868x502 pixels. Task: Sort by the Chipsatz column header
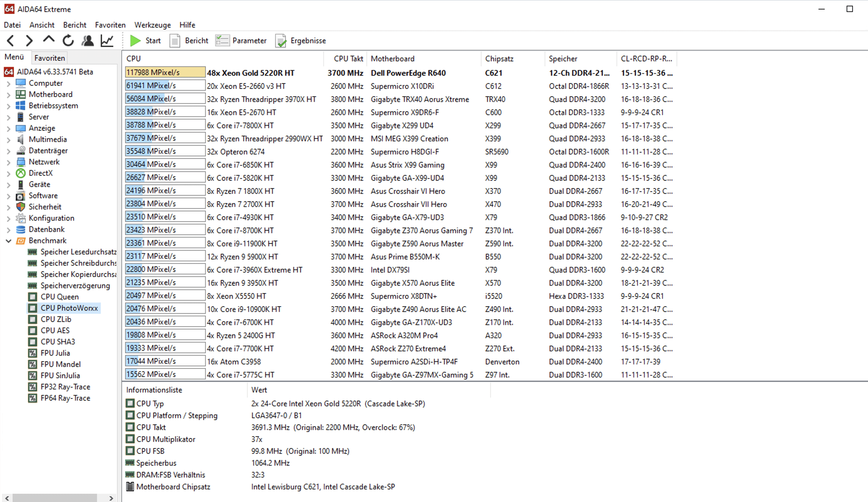[513, 58]
